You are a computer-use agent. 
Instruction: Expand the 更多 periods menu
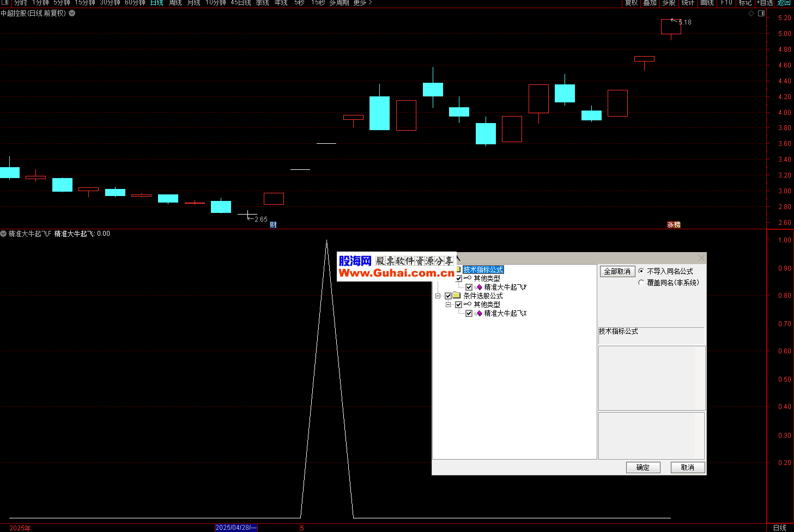(362, 3)
